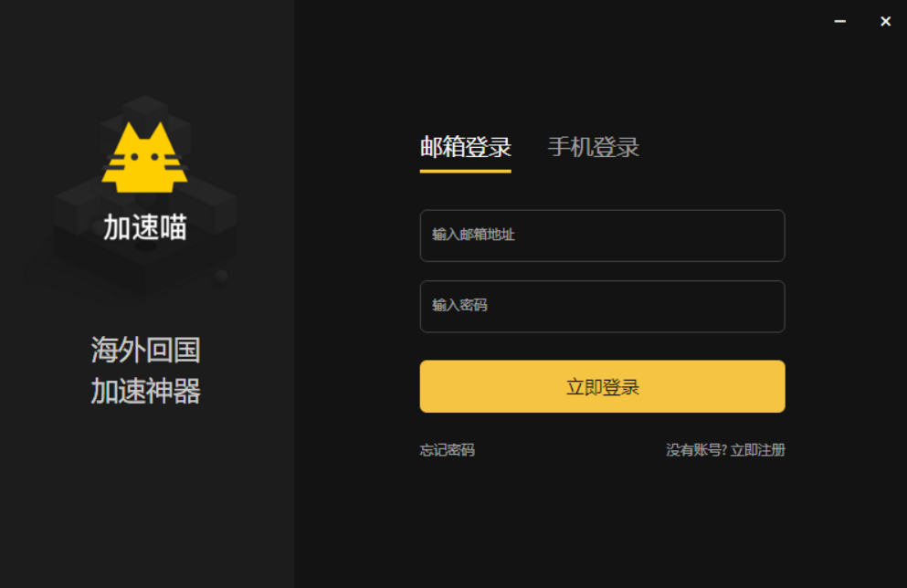This screenshot has width=907, height=588.
Task: Click the yellow cat logo icon
Action: 144,158
